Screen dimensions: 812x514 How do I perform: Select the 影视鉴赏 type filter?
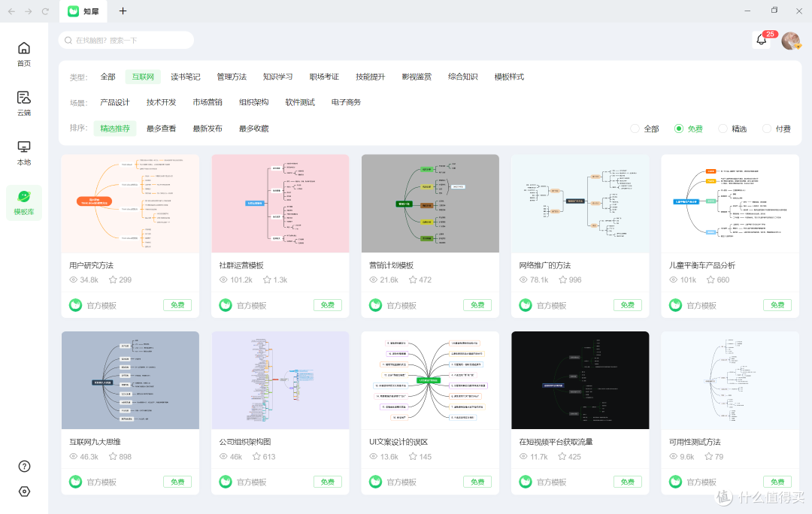click(x=417, y=77)
